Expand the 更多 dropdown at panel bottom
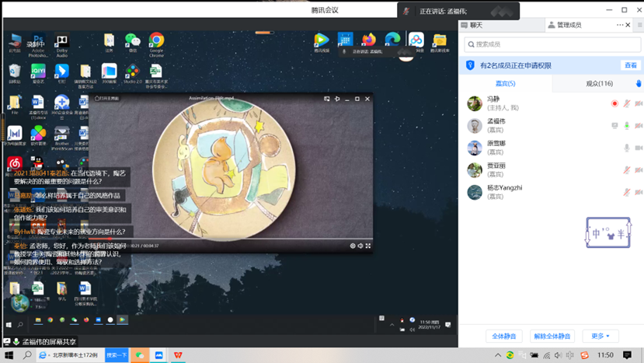This screenshot has height=363, width=644. coord(600,337)
